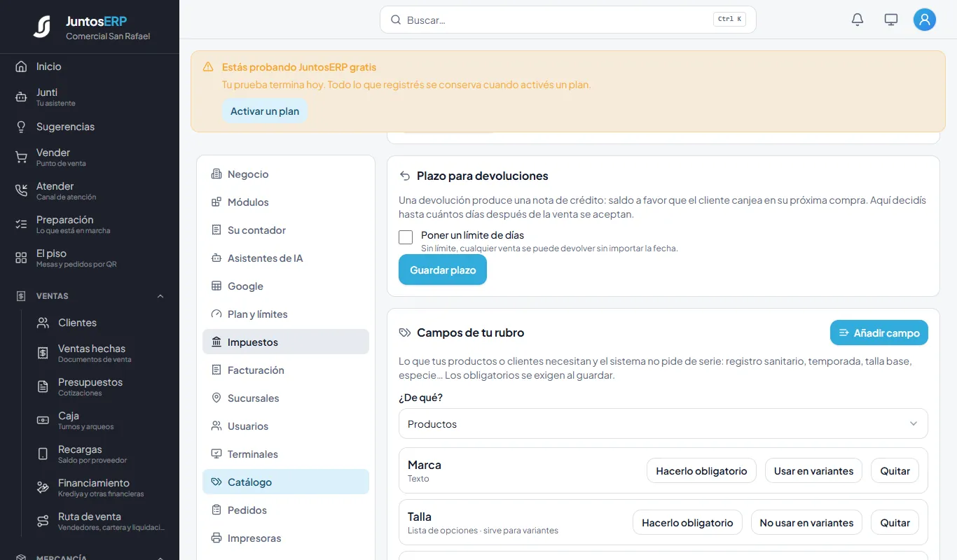Open the Catálogo settings section
Screen dimensions: 957x560
point(286,482)
